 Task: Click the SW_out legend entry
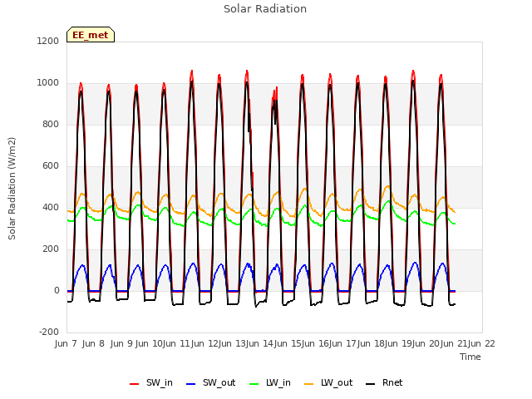(210, 383)
